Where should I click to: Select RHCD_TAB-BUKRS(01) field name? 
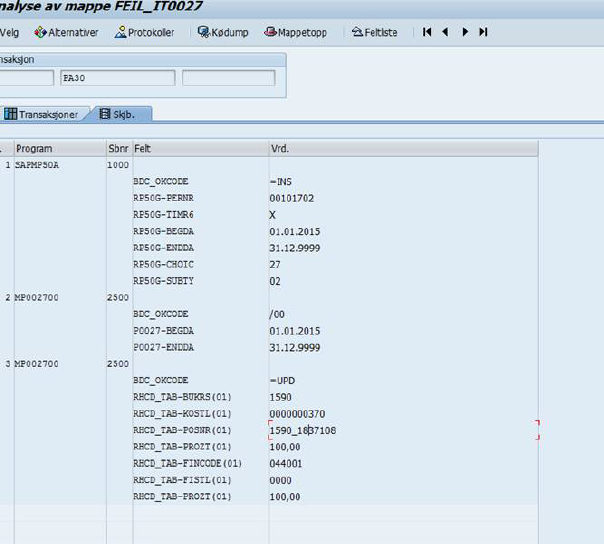(182, 397)
